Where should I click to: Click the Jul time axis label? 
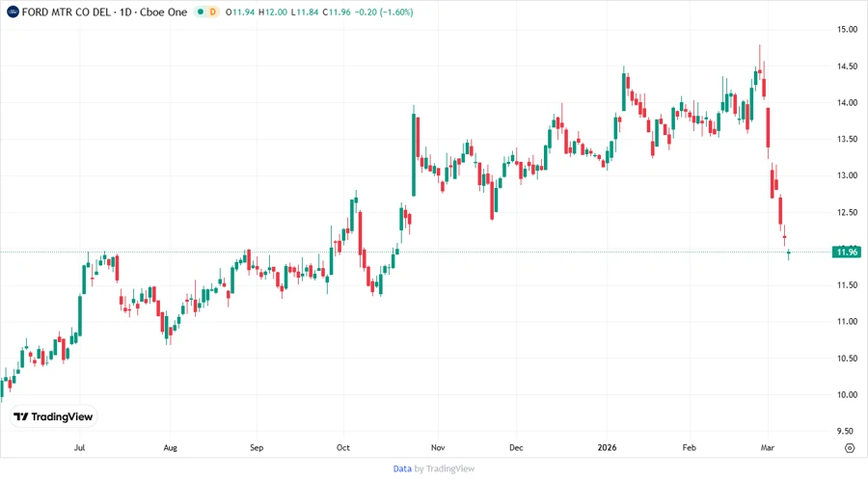pyautogui.click(x=80, y=447)
